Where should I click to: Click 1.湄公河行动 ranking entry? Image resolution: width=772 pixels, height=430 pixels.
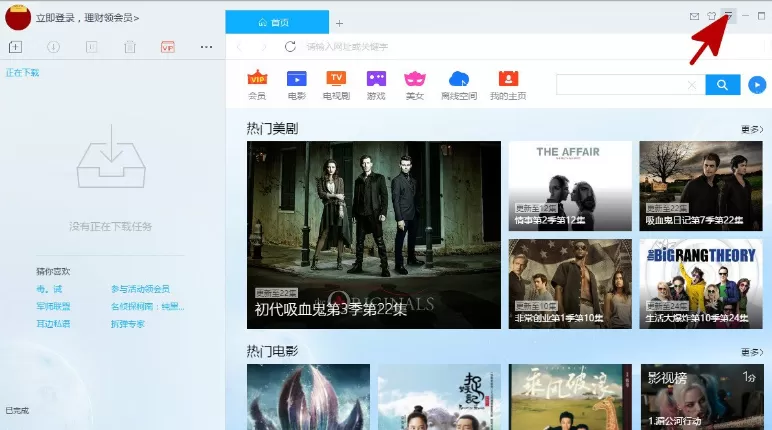pos(674,421)
